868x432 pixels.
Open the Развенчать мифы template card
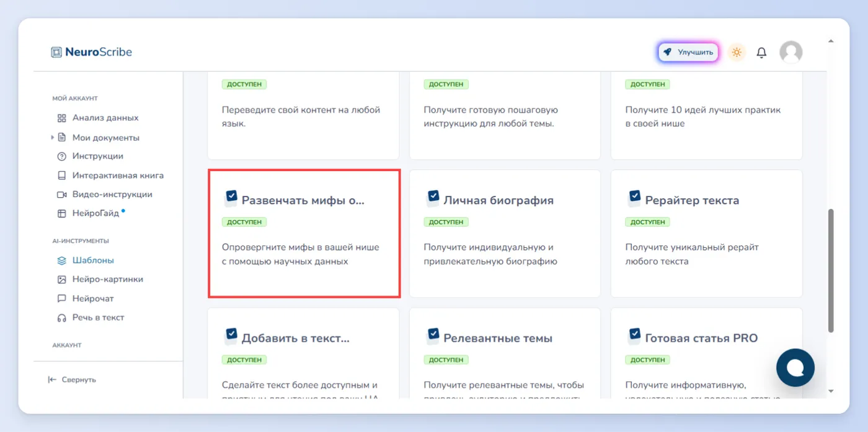click(304, 234)
